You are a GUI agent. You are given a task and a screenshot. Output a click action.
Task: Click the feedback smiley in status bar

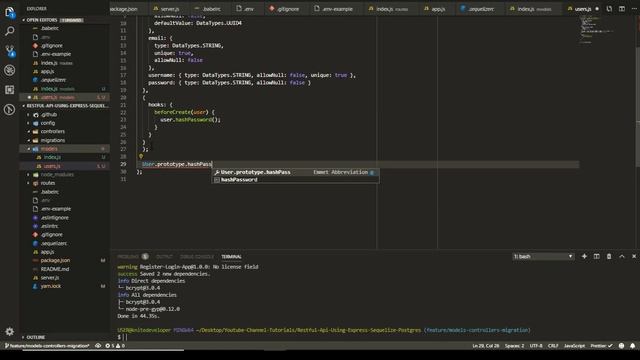click(x=621, y=346)
